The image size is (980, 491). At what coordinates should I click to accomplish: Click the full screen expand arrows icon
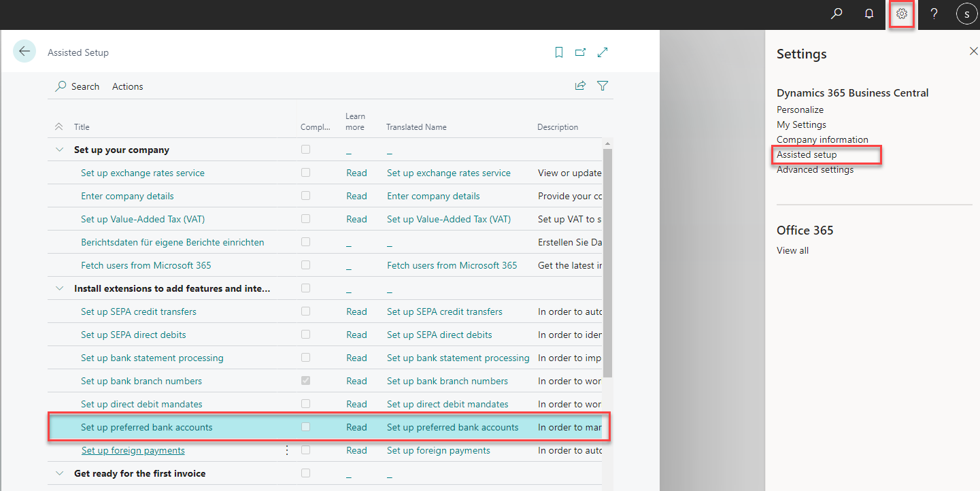(x=603, y=52)
